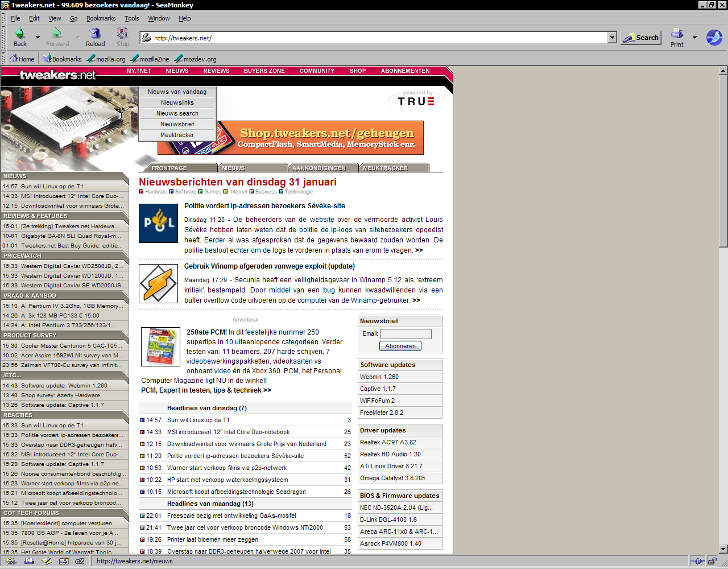Screen dimensions: 728x569
Task: Switch to the MEUKTRACKER tab
Action: [394, 168]
